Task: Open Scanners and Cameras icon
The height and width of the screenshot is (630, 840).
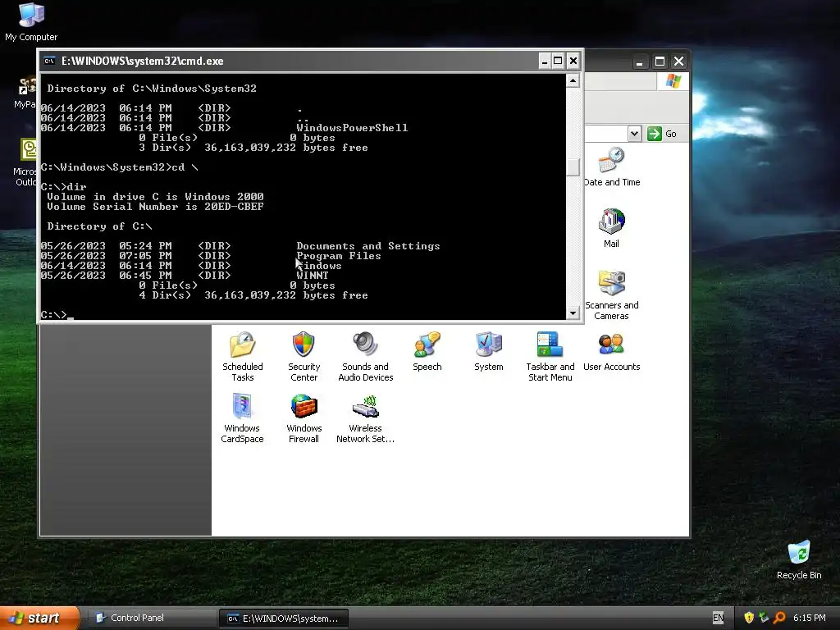Action: coord(611,294)
